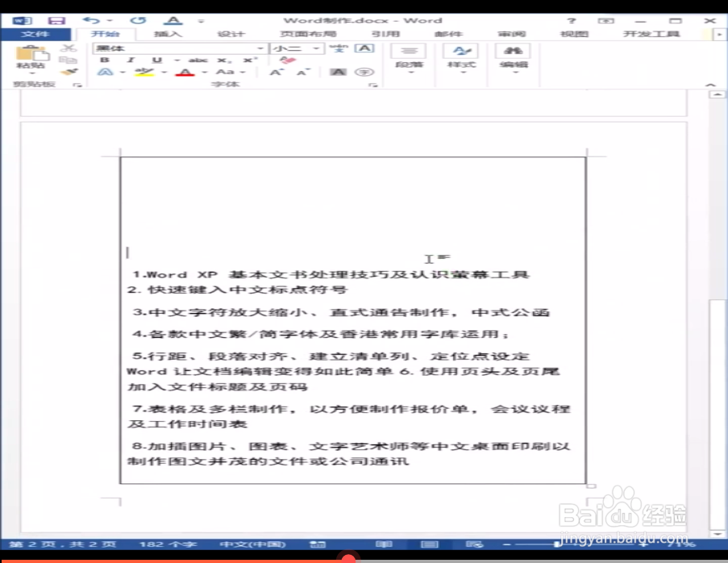Viewport: 728px width, 563px height.
Task: Toggle the font color red formatting
Action: point(185,72)
